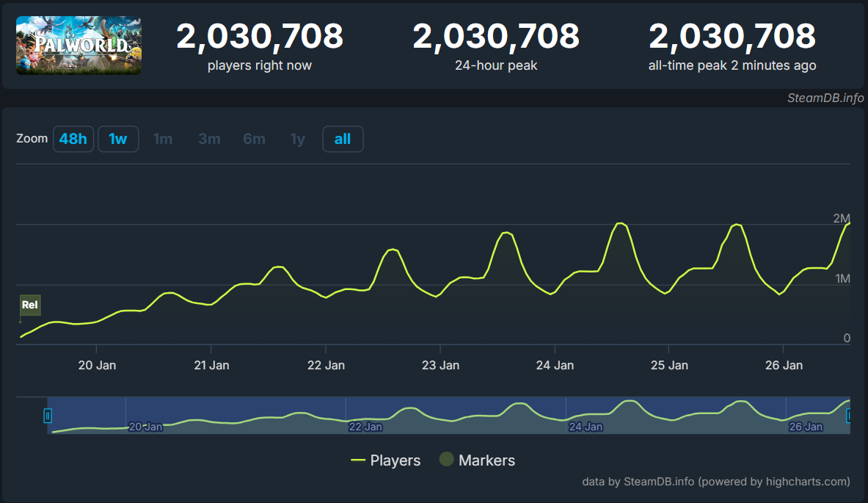
Task: Click the Rel release marker flag
Action: (30, 305)
